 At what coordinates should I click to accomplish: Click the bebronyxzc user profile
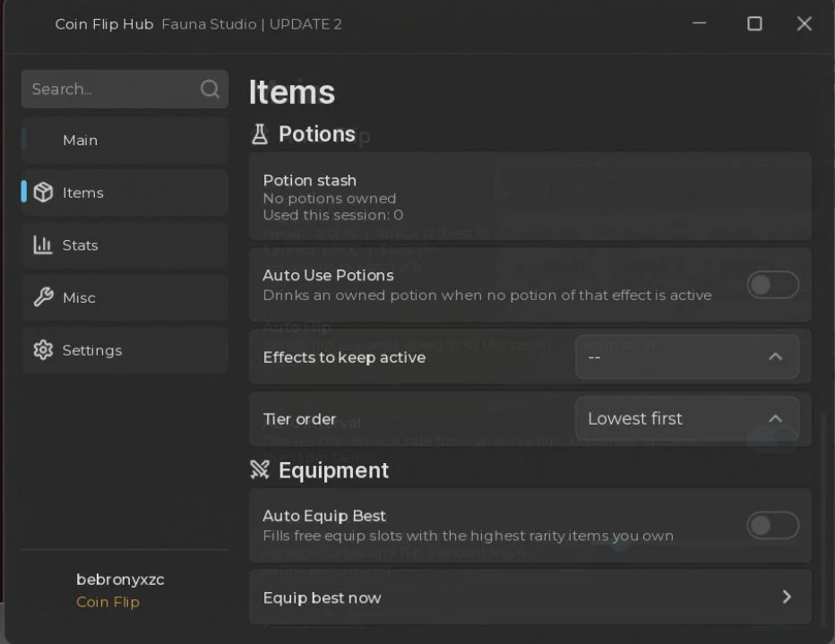[120, 590]
